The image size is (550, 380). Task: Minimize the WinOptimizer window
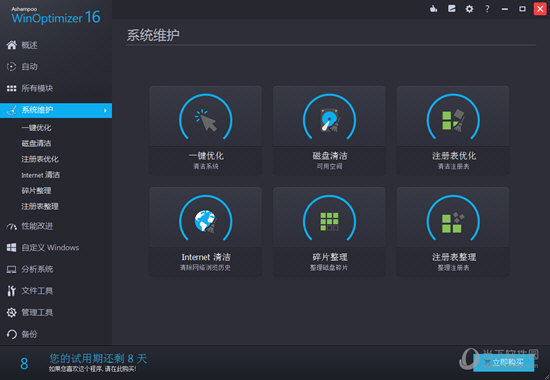(x=505, y=9)
